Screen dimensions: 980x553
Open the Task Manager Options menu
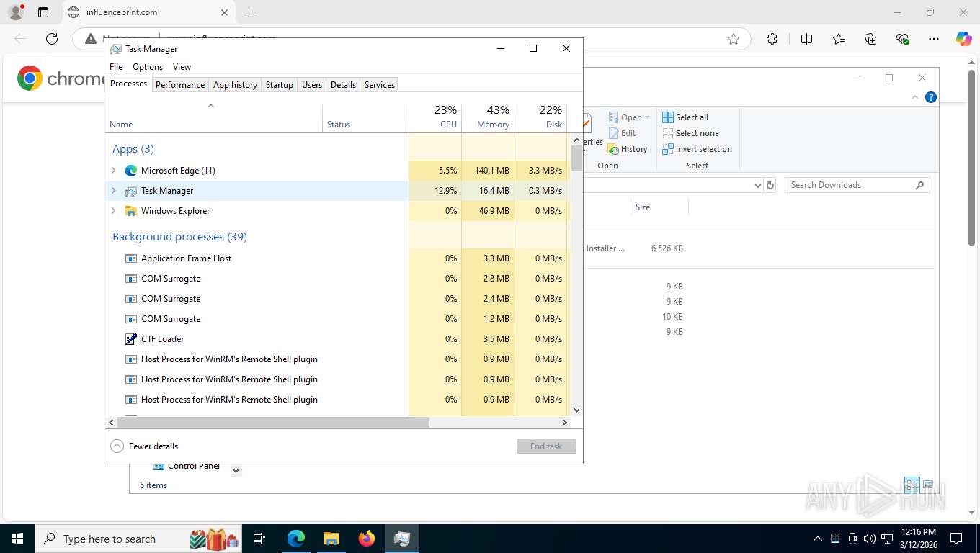pos(148,67)
